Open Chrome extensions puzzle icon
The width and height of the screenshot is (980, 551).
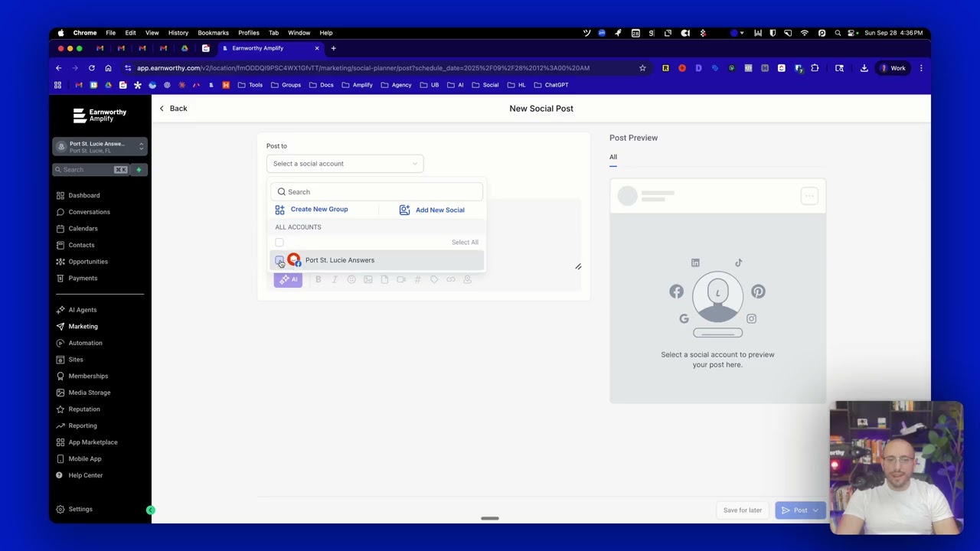[815, 68]
